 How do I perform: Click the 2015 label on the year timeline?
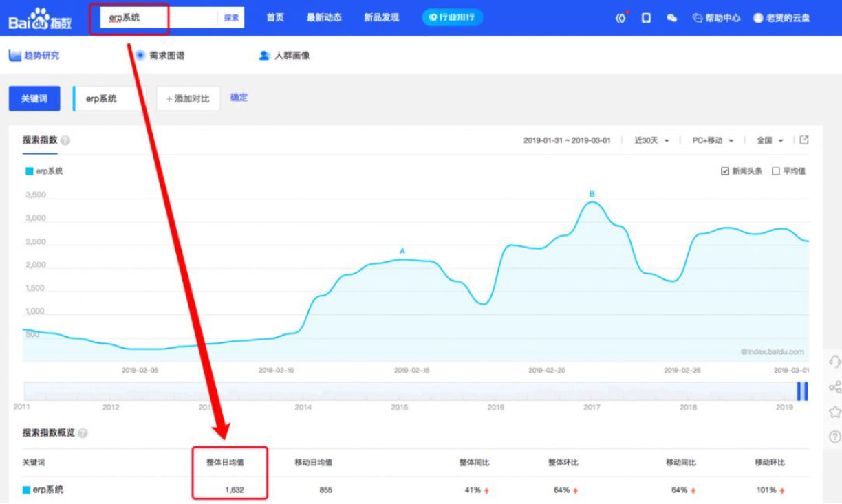(400, 408)
